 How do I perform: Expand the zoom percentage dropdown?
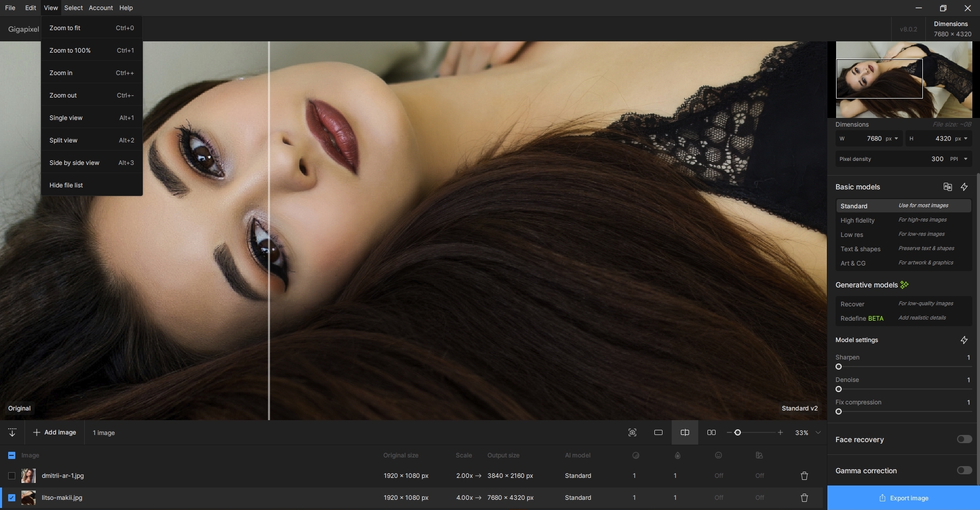[818, 432]
